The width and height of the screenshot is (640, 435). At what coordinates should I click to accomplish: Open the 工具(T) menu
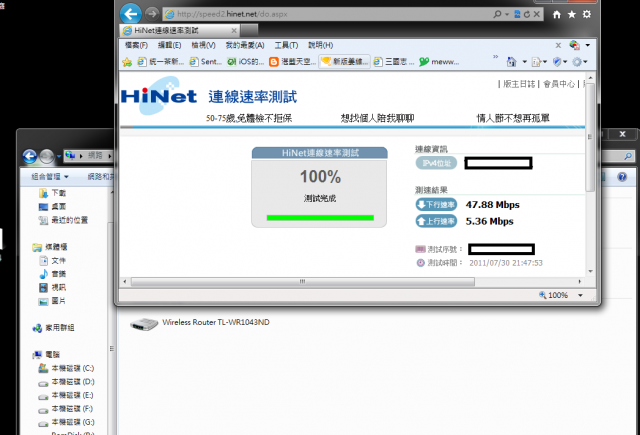click(x=287, y=45)
